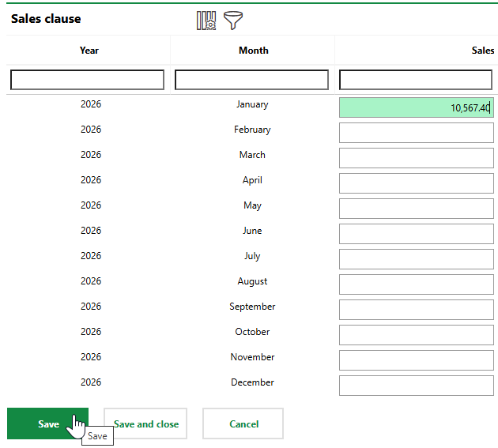Click Save and close button
This screenshot has width=498, height=448.
click(x=146, y=424)
